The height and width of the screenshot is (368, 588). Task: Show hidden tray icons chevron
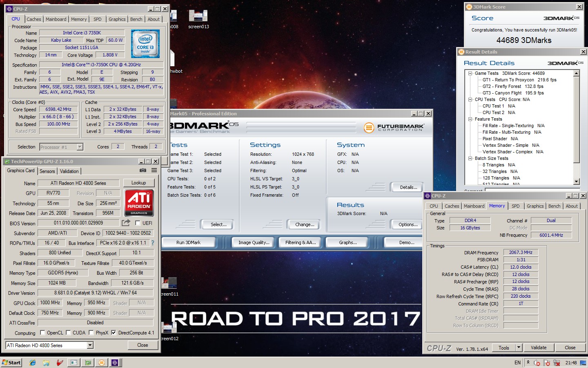(528, 362)
